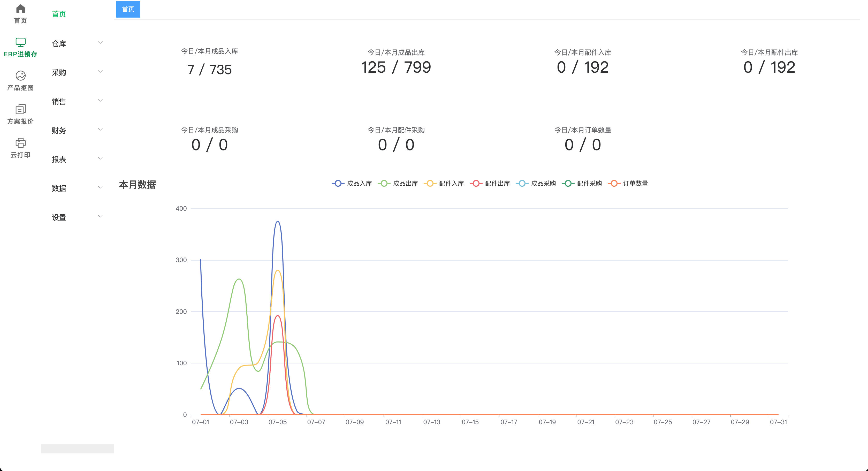Open the 云打印 printer icon
The height and width of the screenshot is (471, 868).
click(21, 143)
